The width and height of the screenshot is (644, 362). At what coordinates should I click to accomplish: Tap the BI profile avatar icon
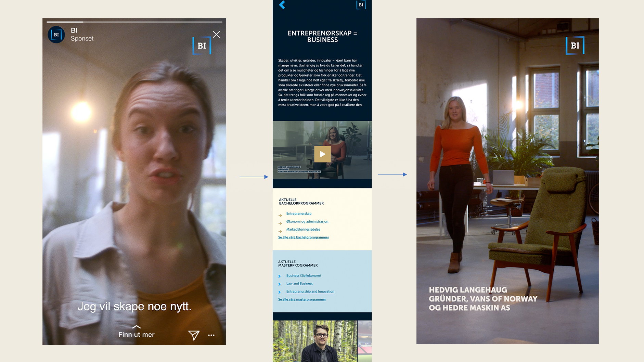coord(56,35)
